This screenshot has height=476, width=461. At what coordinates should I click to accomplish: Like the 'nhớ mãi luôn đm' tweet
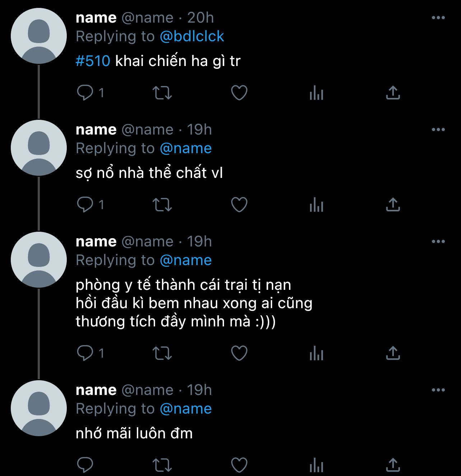coord(239,465)
